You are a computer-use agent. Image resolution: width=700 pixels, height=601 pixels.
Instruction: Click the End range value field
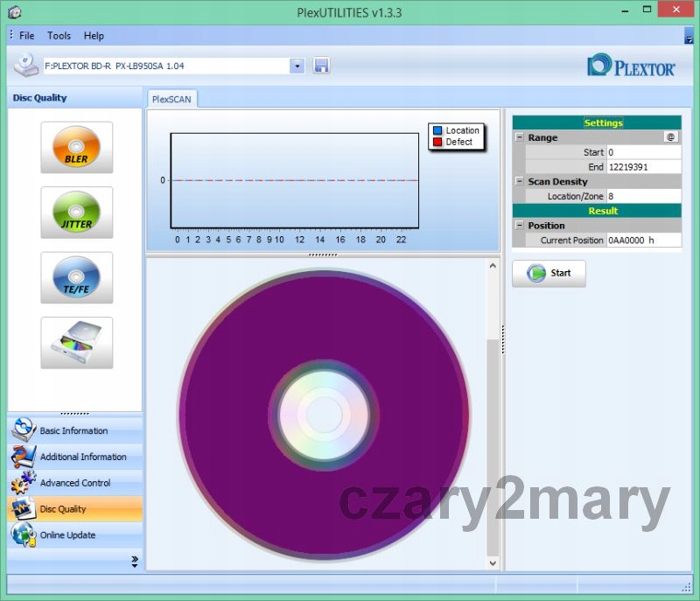point(643,167)
